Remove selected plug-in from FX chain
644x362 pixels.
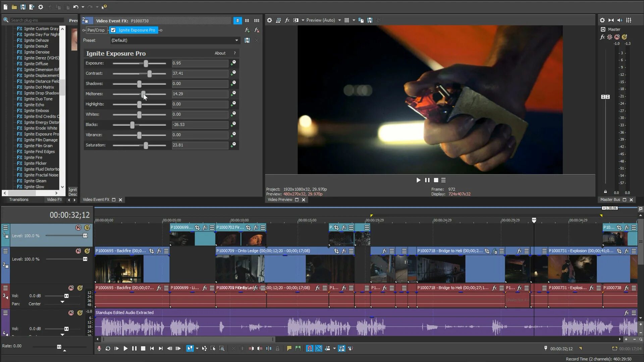pos(257,30)
